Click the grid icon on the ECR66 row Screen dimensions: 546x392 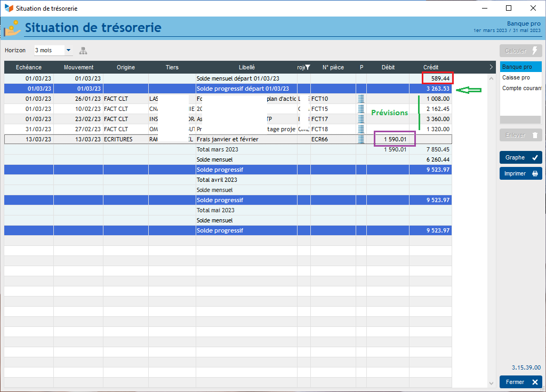[361, 139]
